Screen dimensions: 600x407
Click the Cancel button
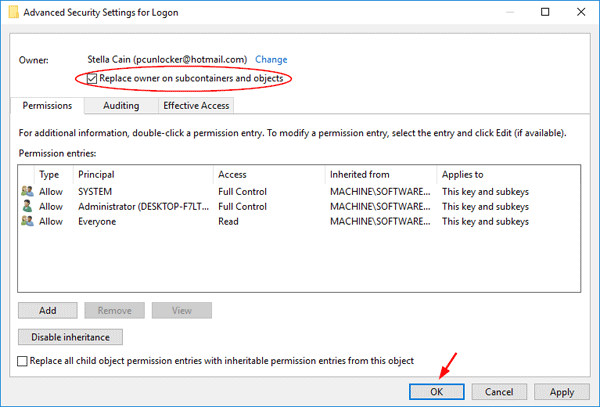tap(499, 392)
